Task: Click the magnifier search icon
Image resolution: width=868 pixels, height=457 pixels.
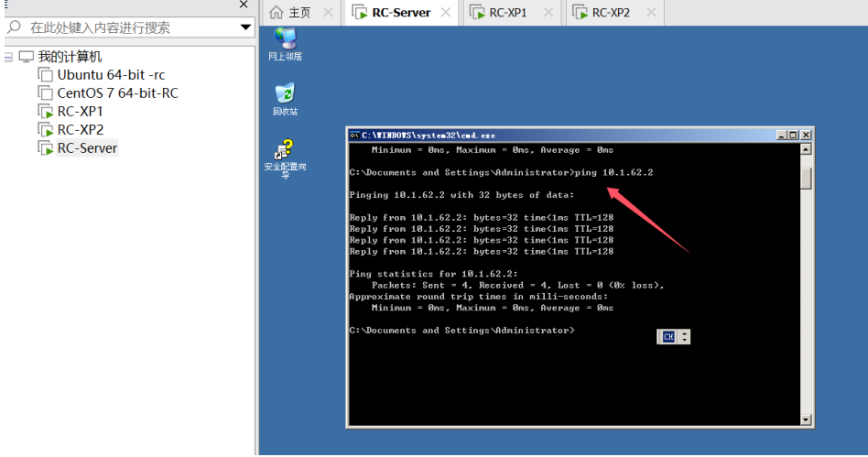Action: (x=15, y=27)
